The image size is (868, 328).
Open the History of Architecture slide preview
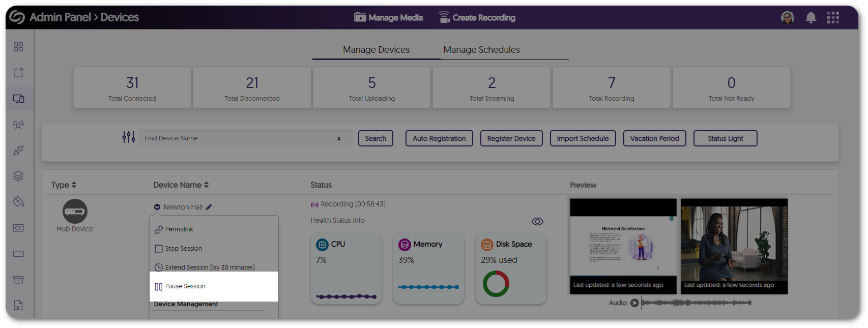623,246
